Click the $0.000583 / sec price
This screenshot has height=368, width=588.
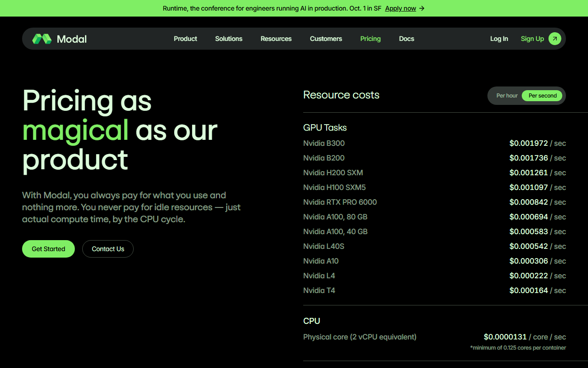click(537, 231)
